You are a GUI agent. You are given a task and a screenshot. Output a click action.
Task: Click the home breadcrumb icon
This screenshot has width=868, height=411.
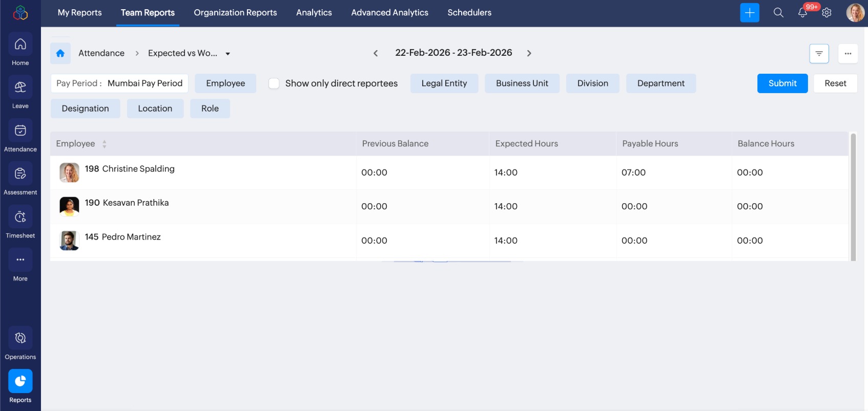(60, 53)
